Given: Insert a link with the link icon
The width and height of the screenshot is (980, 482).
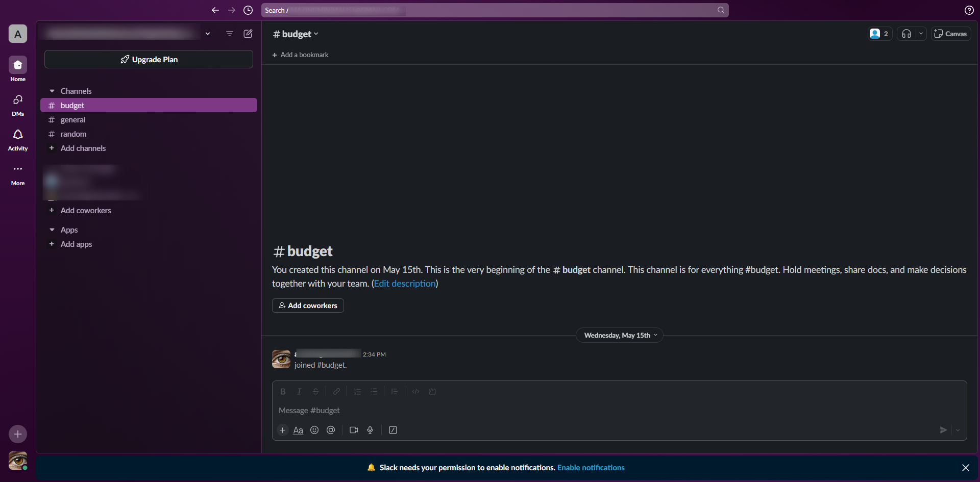Looking at the screenshot, I should pos(336,391).
